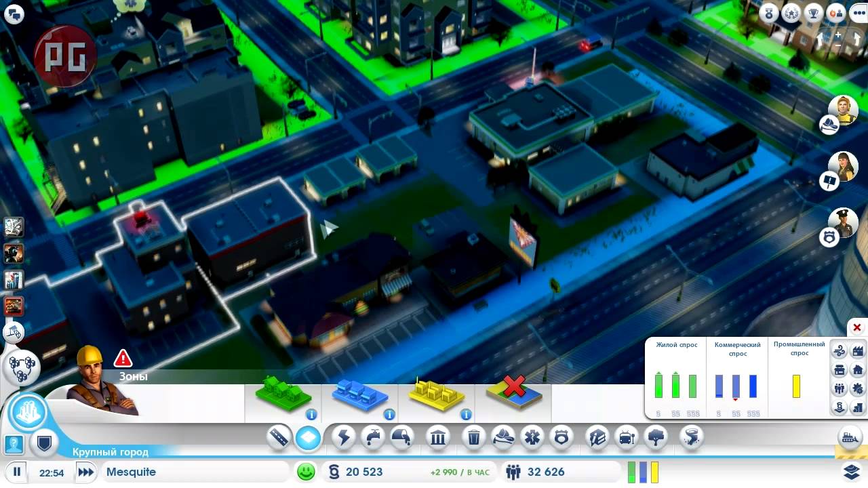
Task: Open the Health medical star menu
Action: click(532, 438)
